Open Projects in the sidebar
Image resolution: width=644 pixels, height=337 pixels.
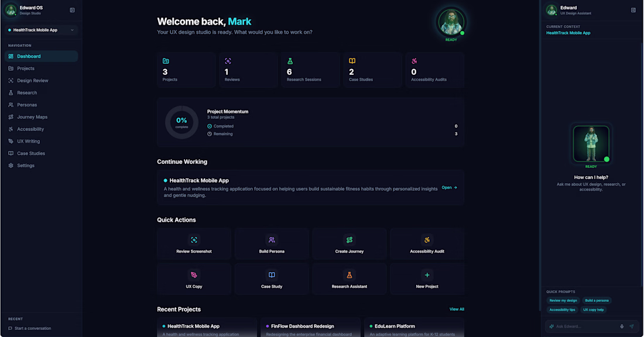pyautogui.click(x=41, y=68)
